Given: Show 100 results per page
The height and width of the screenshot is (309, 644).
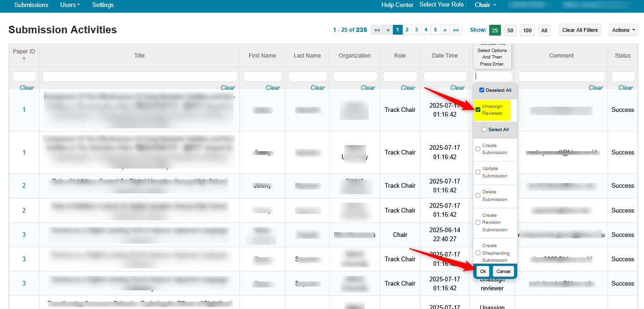Looking at the screenshot, I should click(527, 30).
